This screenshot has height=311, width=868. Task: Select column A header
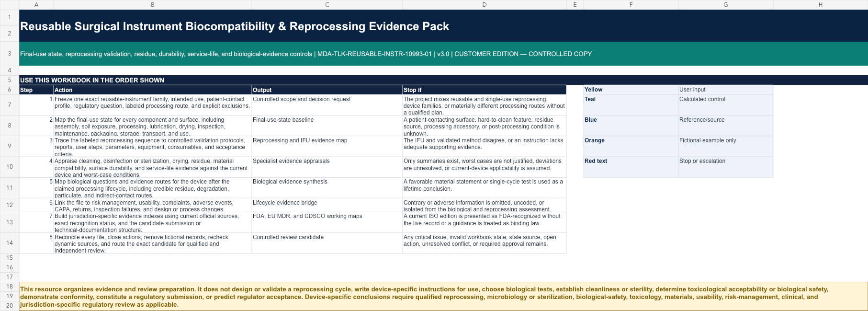click(36, 5)
